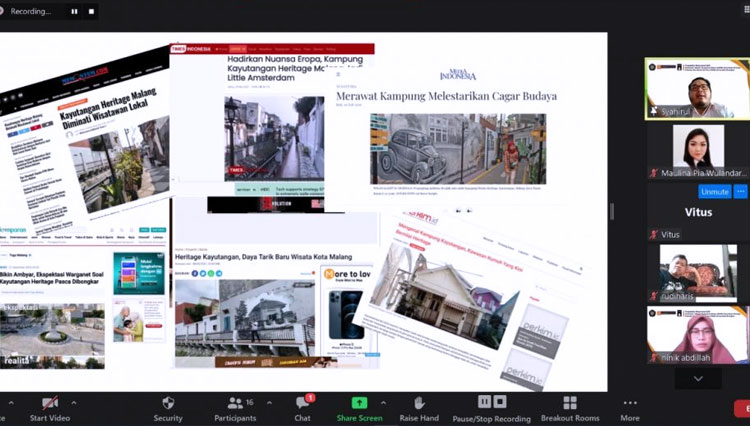Click headline 'Hadirkan Nuansa Eropa, Kampung Kayutangan Heritage'
The height and width of the screenshot is (426, 750).
tap(295, 68)
